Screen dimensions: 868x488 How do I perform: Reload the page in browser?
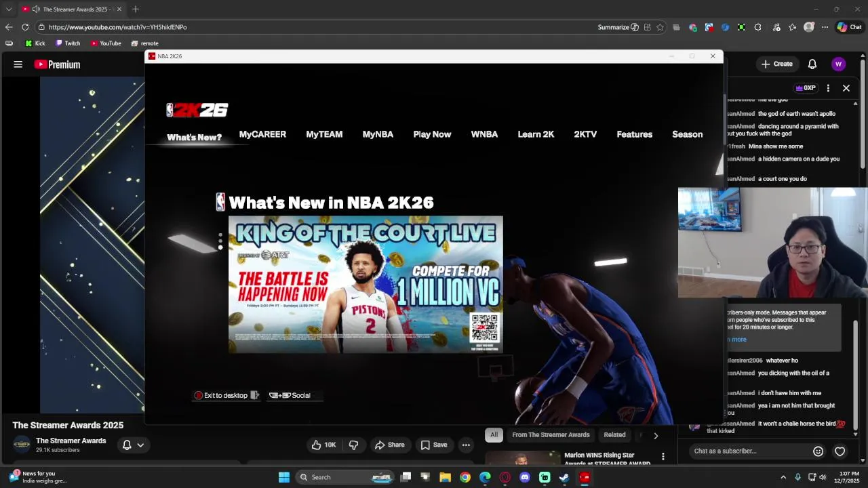(x=25, y=27)
